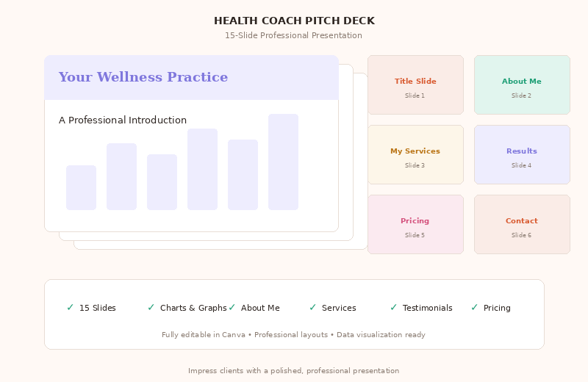Click the Testimonials feature label
The height and width of the screenshot is (382, 588).
tap(428, 308)
